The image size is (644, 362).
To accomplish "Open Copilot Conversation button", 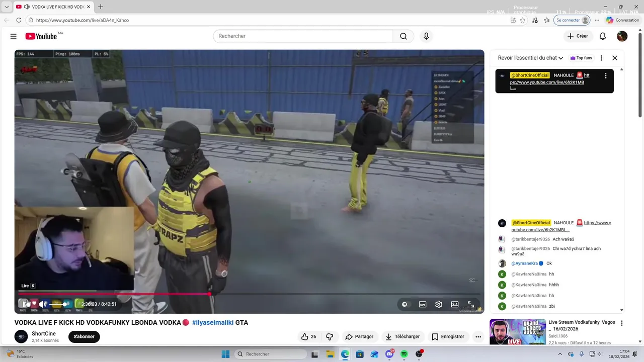I will [x=623, y=20].
